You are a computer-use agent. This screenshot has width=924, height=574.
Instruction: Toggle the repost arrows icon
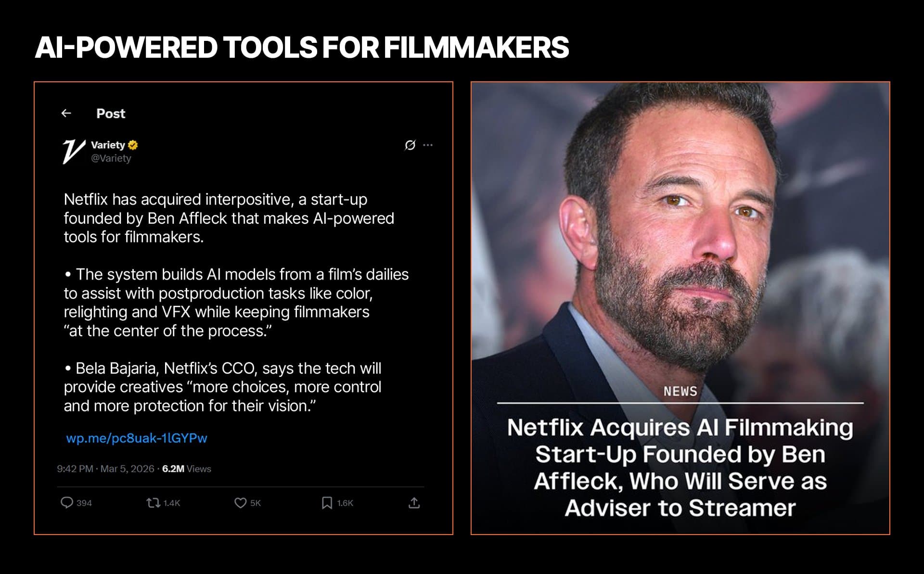153,503
